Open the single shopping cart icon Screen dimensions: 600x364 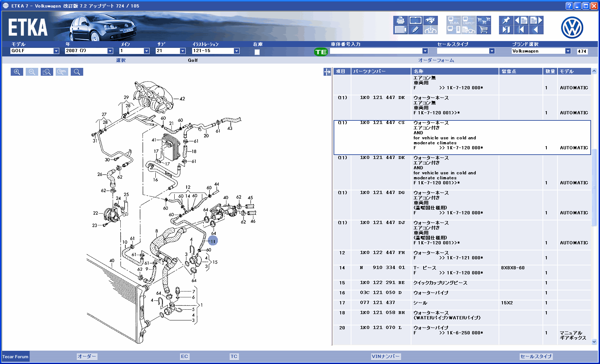(x=484, y=30)
